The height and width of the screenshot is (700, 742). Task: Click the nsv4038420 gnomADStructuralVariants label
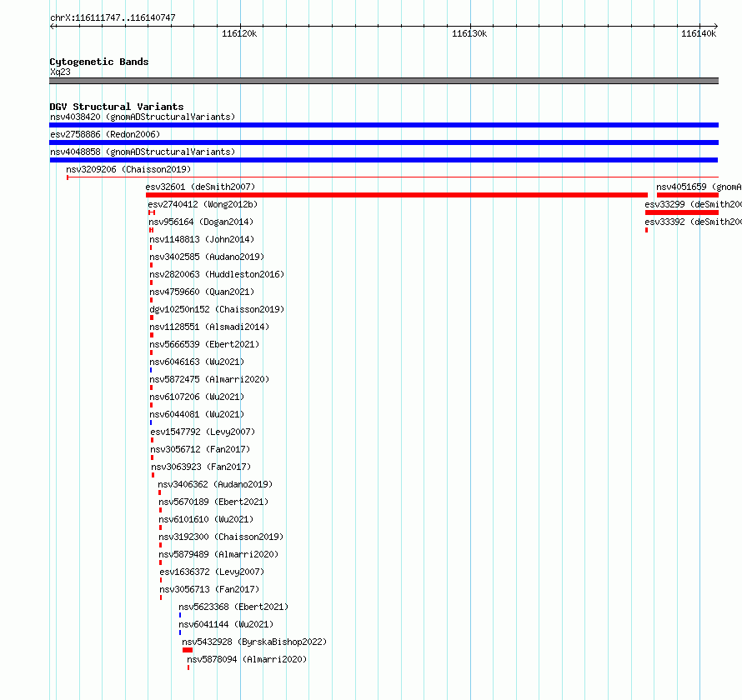pos(143,117)
